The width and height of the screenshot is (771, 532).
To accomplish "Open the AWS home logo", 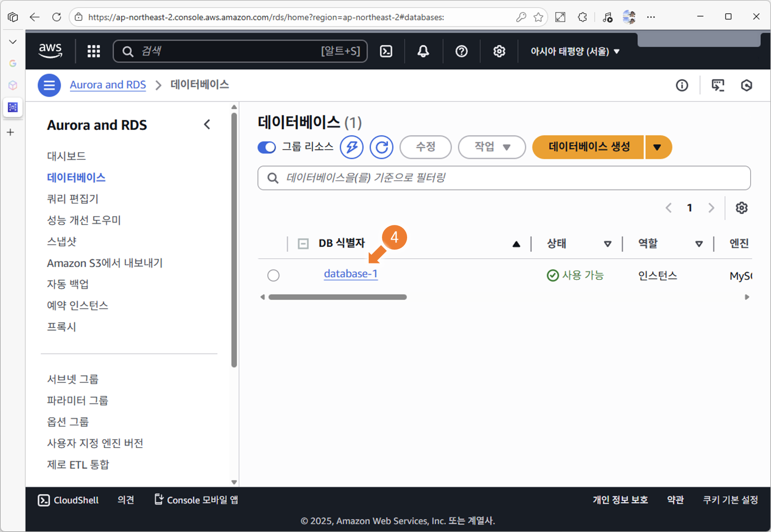I will click(x=50, y=51).
